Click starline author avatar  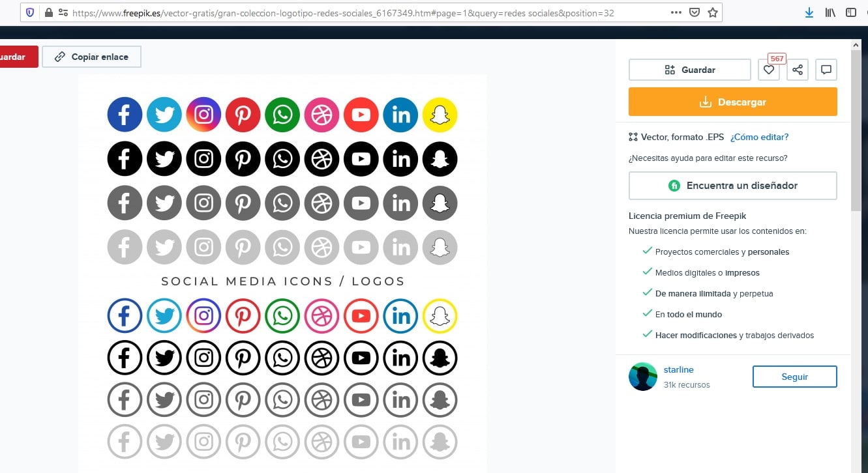[642, 377]
